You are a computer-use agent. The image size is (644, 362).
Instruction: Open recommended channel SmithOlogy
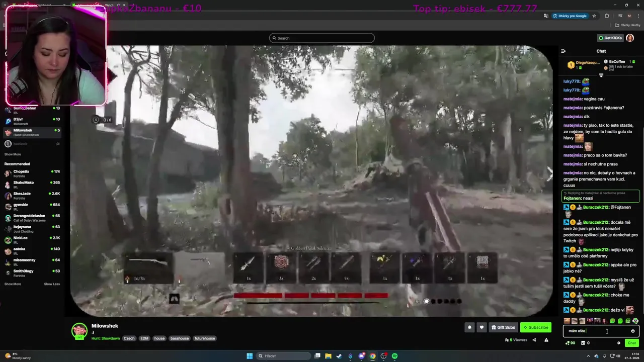[32, 273]
